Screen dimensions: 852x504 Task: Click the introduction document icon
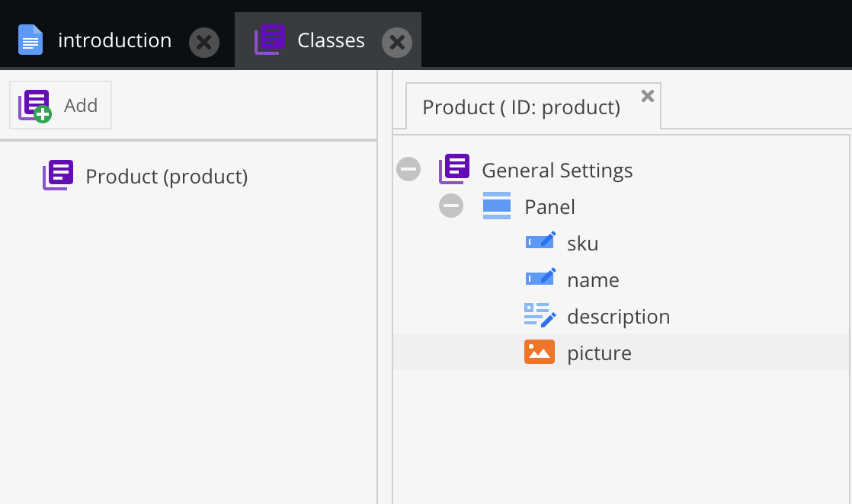tap(30, 40)
